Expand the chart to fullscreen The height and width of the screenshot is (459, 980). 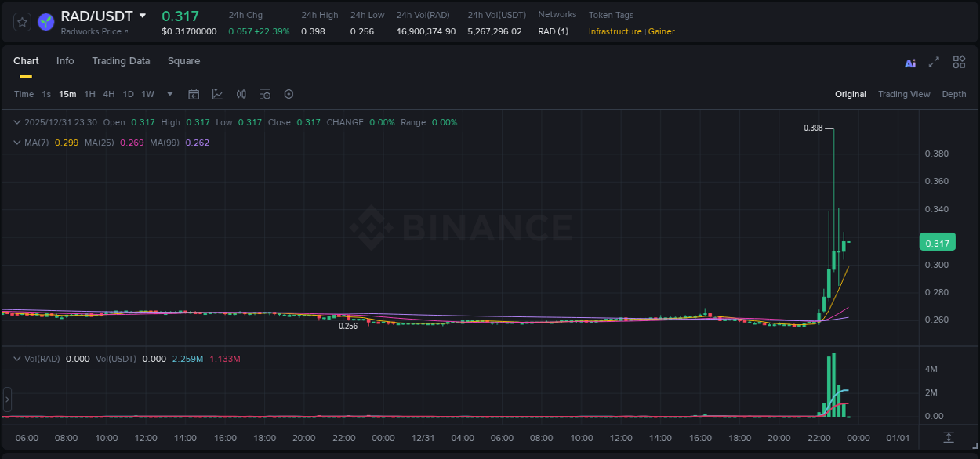pyautogui.click(x=933, y=61)
